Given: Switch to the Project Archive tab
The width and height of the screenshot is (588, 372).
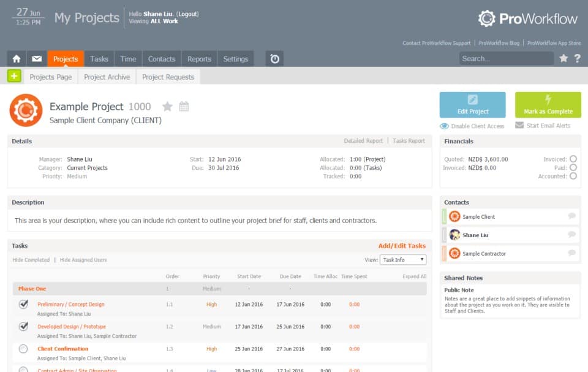Looking at the screenshot, I should [x=107, y=77].
